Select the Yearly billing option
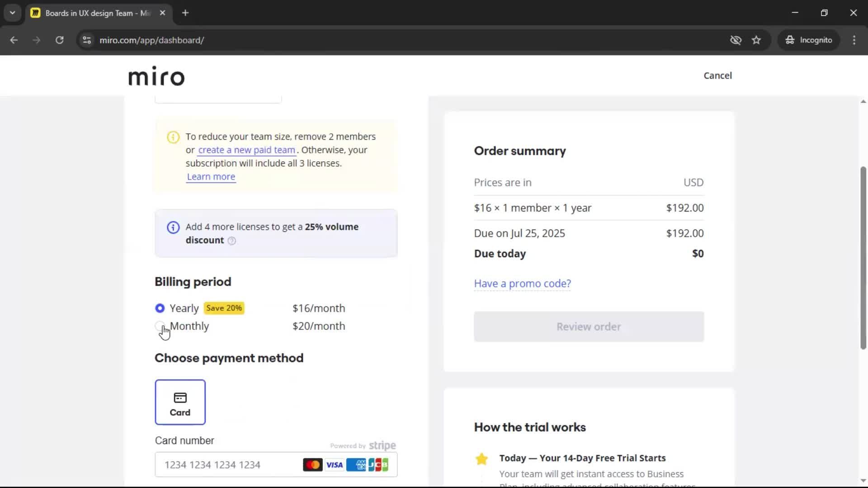868x488 pixels. pyautogui.click(x=159, y=308)
